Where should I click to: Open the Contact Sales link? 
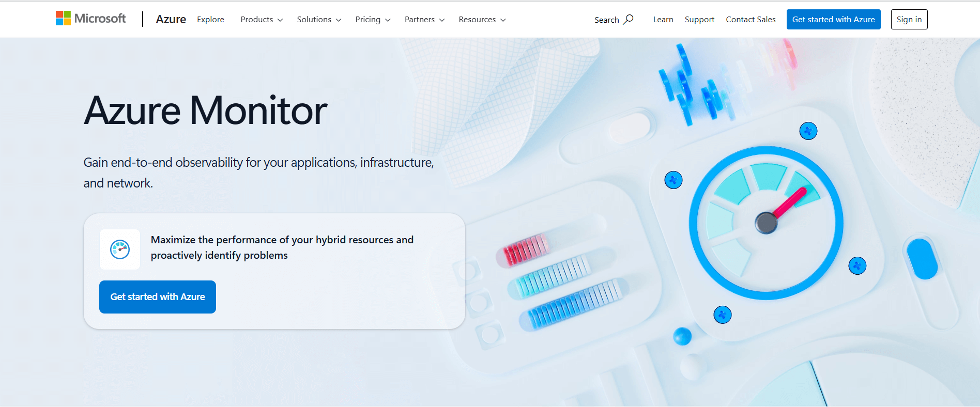[x=751, y=20]
